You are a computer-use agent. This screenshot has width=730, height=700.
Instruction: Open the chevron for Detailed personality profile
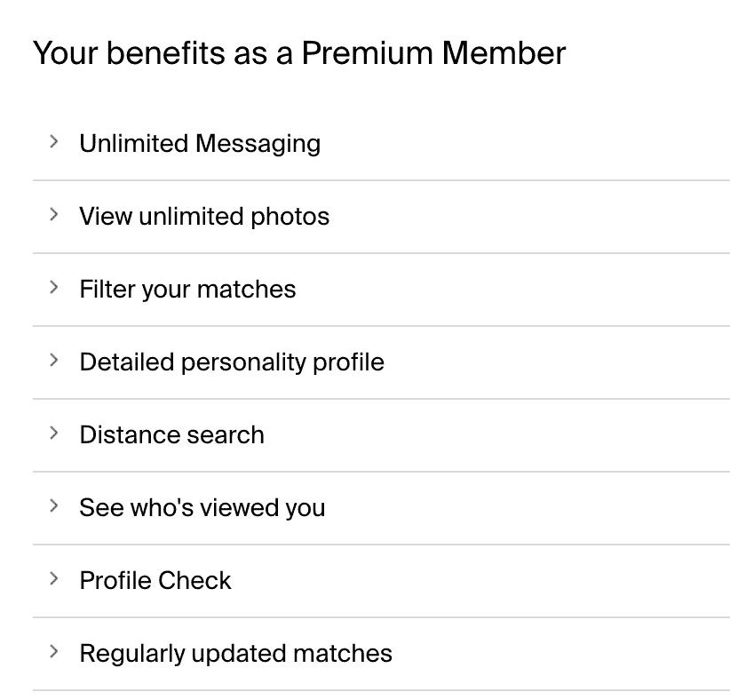pos(54,361)
